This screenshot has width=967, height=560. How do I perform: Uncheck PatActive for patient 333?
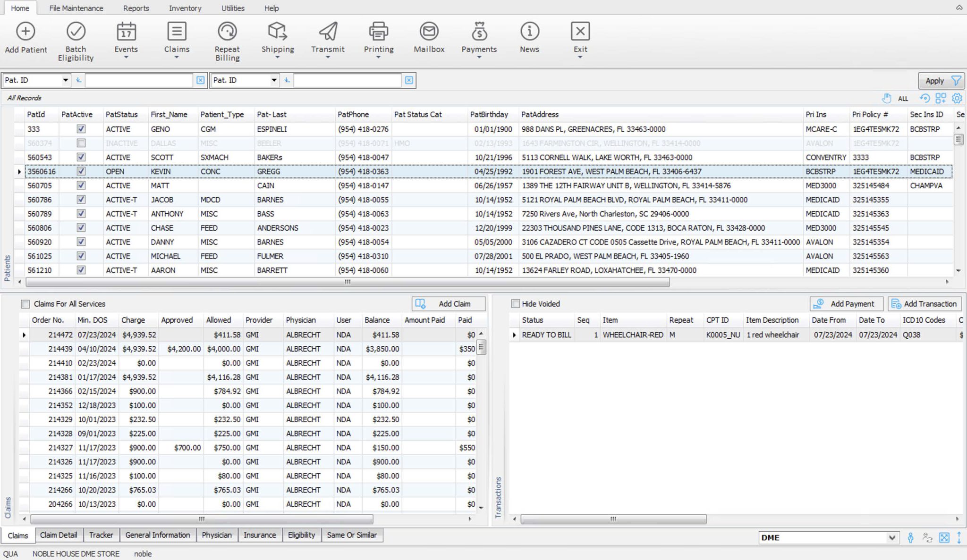[80, 129]
